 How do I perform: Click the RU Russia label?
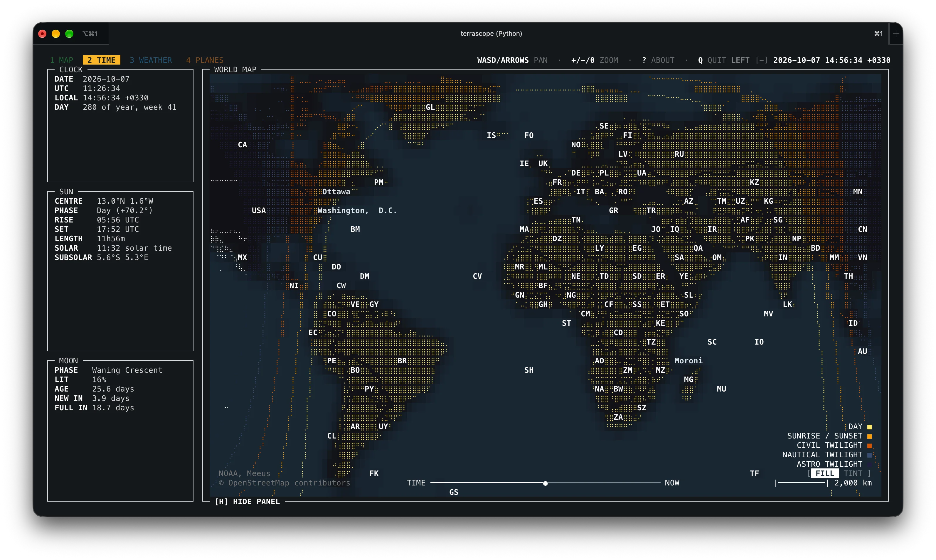679,154
